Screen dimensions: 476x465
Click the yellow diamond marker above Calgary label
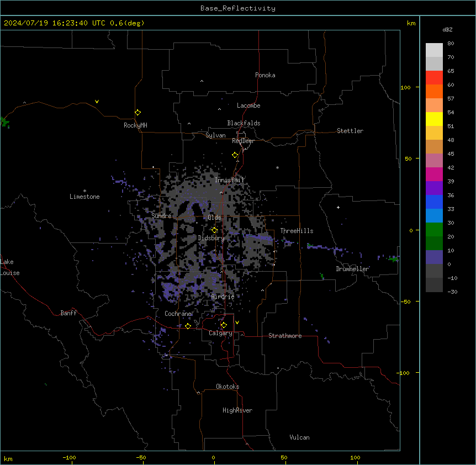pyautogui.click(x=224, y=325)
